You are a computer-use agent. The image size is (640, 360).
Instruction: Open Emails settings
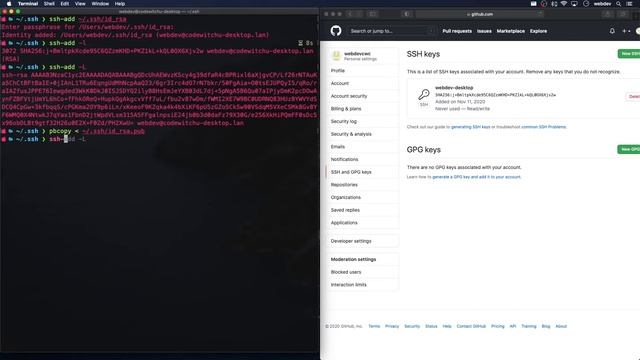click(x=362, y=147)
